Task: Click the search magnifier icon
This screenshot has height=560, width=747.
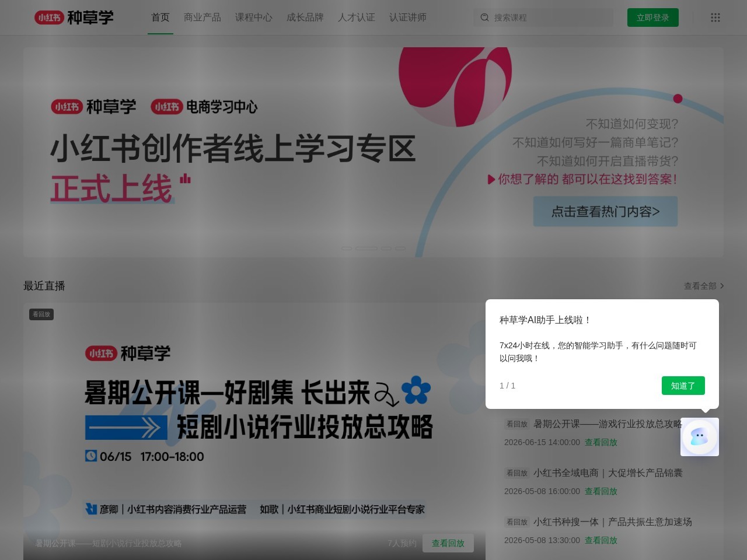Action: click(x=484, y=17)
